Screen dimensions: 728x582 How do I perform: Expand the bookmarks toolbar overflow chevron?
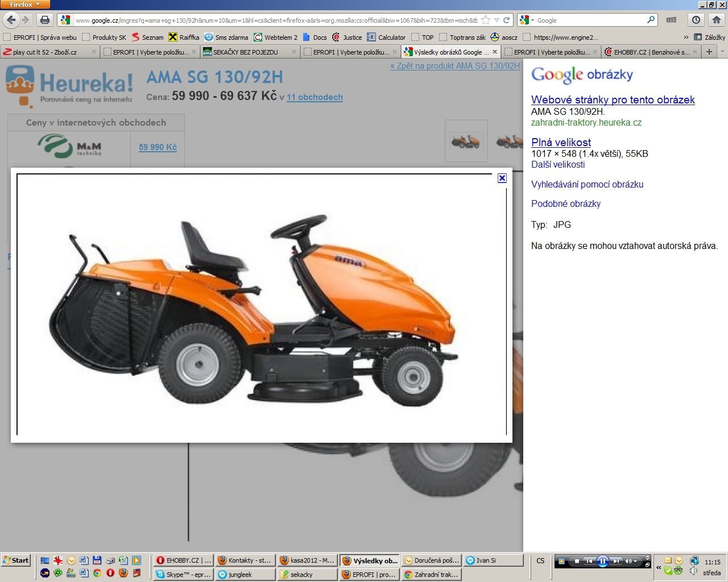[x=686, y=37]
